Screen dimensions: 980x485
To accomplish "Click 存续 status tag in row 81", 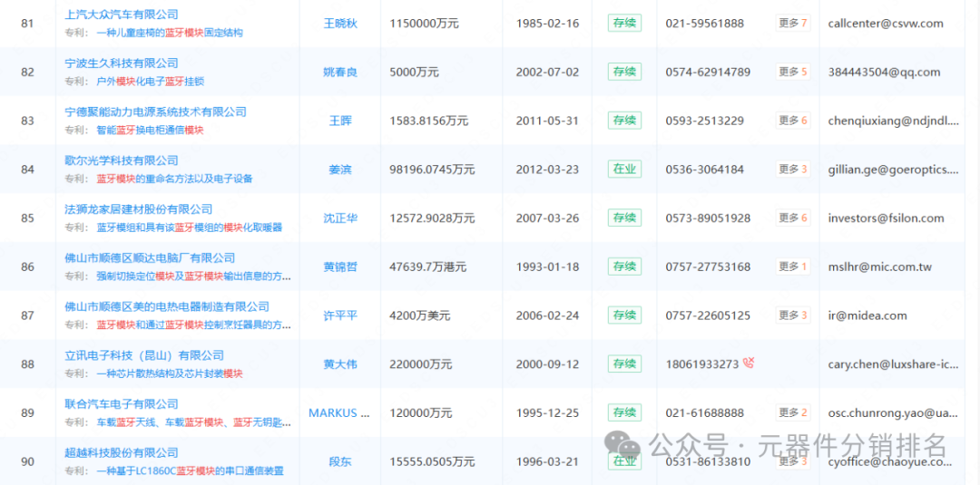I will (624, 23).
